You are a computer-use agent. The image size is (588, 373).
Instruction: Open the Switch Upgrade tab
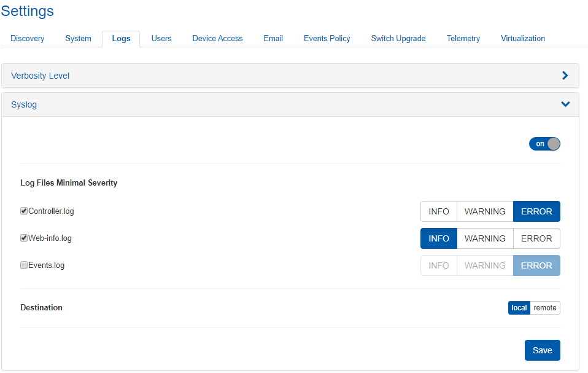(x=398, y=38)
